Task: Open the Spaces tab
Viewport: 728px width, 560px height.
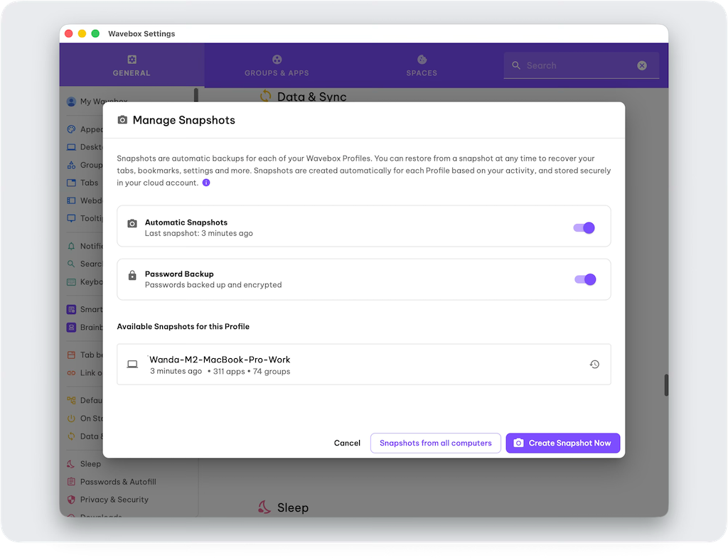Action: click(422, 65)
